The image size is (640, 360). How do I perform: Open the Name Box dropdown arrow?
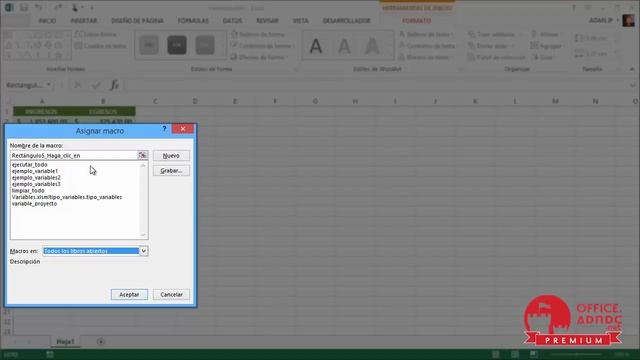coord(49,85)
